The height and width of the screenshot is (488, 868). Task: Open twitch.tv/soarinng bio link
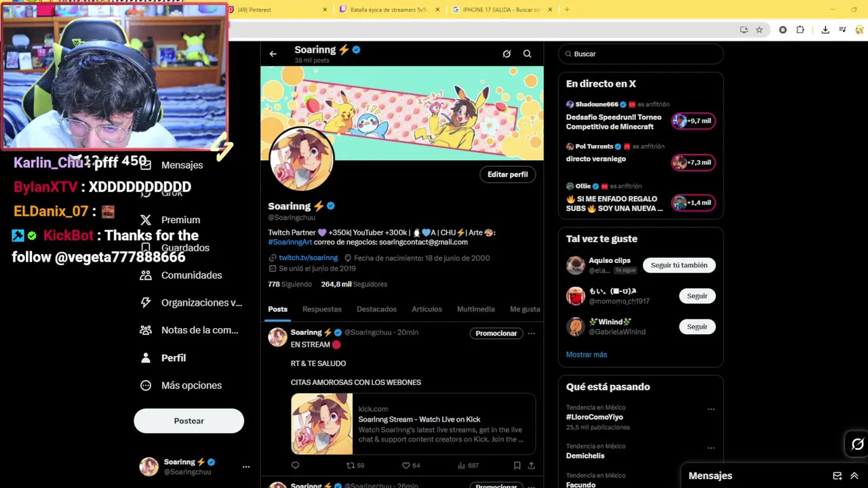(308, 258)
